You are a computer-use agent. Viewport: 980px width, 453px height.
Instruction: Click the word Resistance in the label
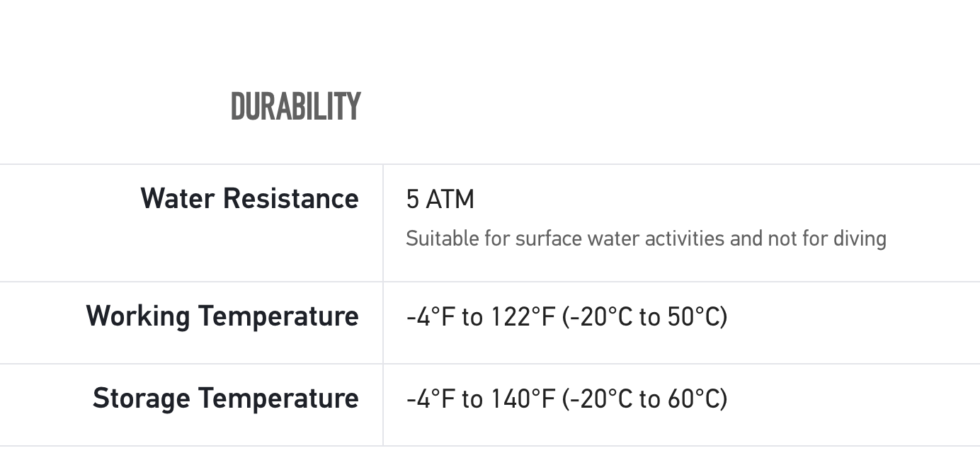pos(290,198)
